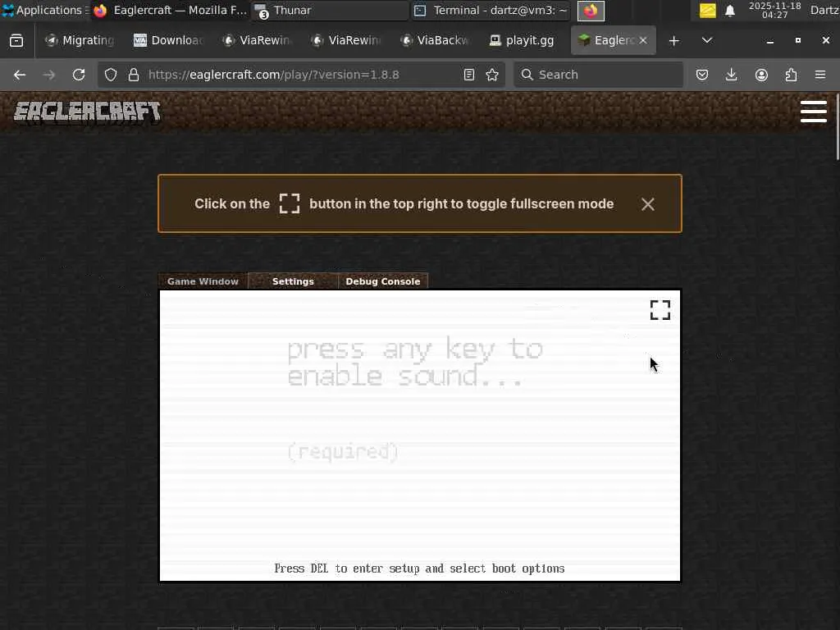Open the Eaglercraft hamburger menu

[813, 112]
